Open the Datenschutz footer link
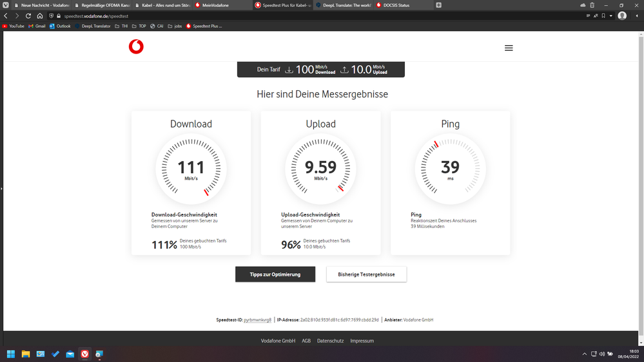Viewport: 644px width, 362px height. (x=330, y=341)
